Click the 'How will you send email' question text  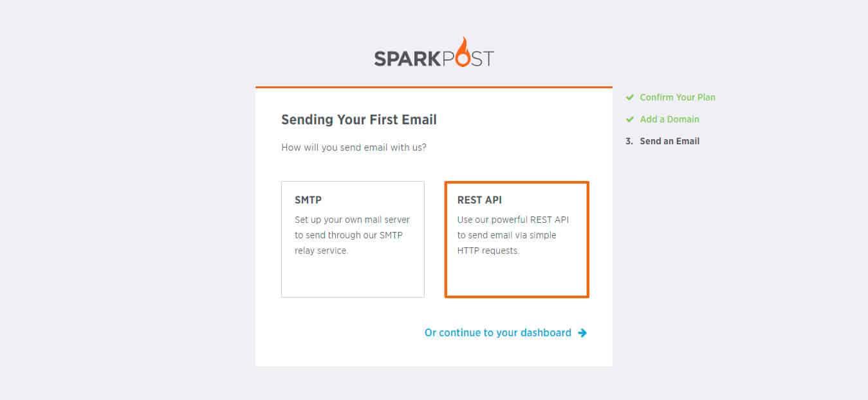coord(354,148)
